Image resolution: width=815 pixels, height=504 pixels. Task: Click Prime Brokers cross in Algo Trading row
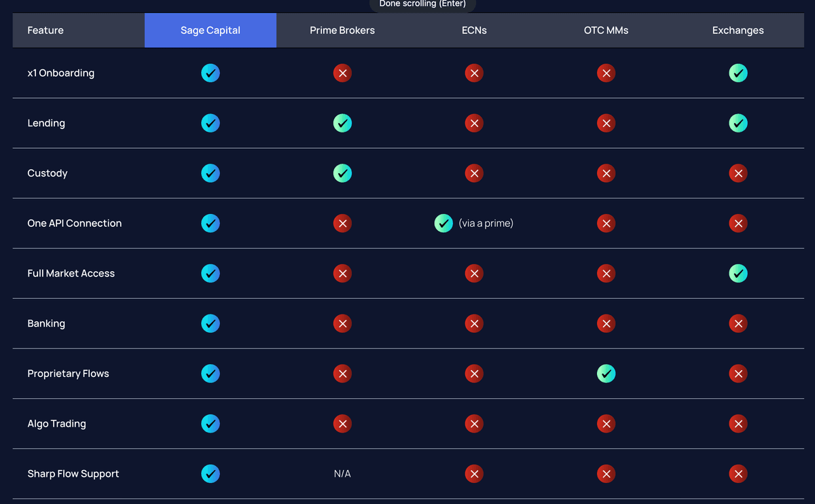click(x=342, y=423)
